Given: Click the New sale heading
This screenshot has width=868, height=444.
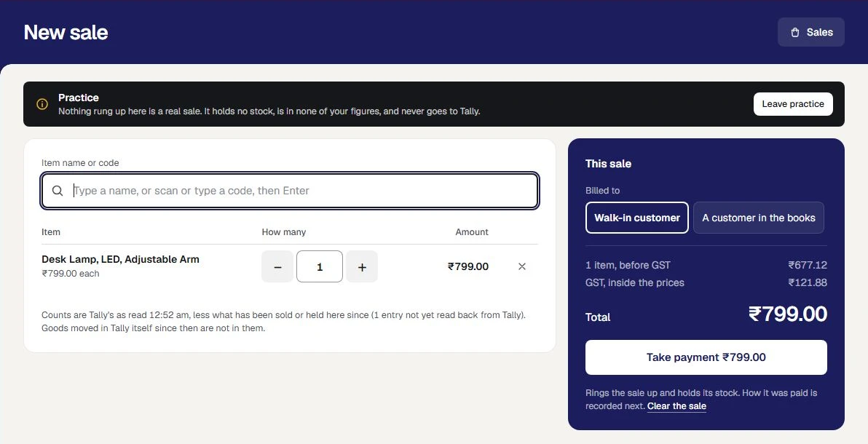Looking at the screenshot, I should (66, 32).
